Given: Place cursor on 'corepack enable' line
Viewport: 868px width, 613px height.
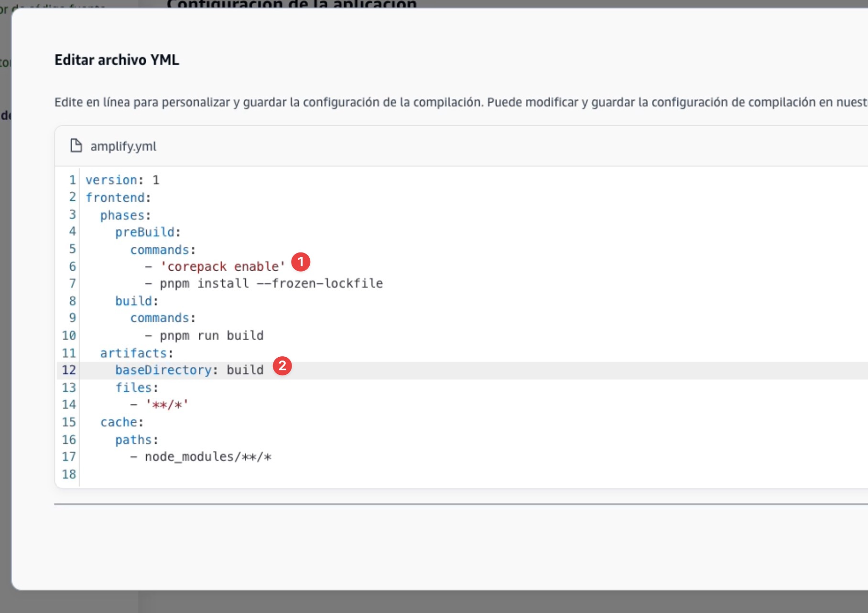Looking at the screenshot, I should (215, 266).
